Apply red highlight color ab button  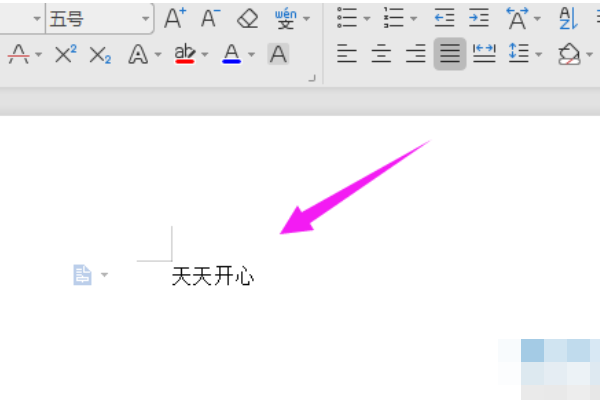[x=185, y=54]
